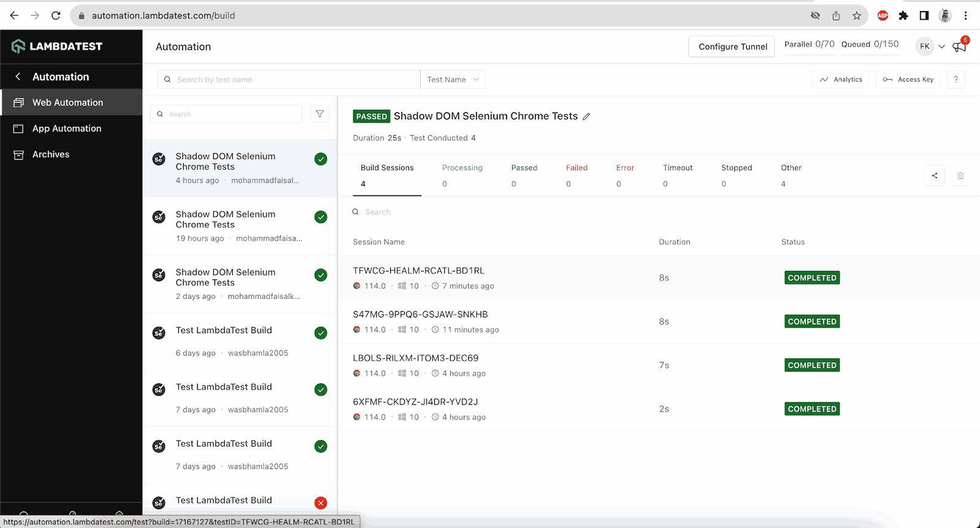Open Analytics

(841, 80)
